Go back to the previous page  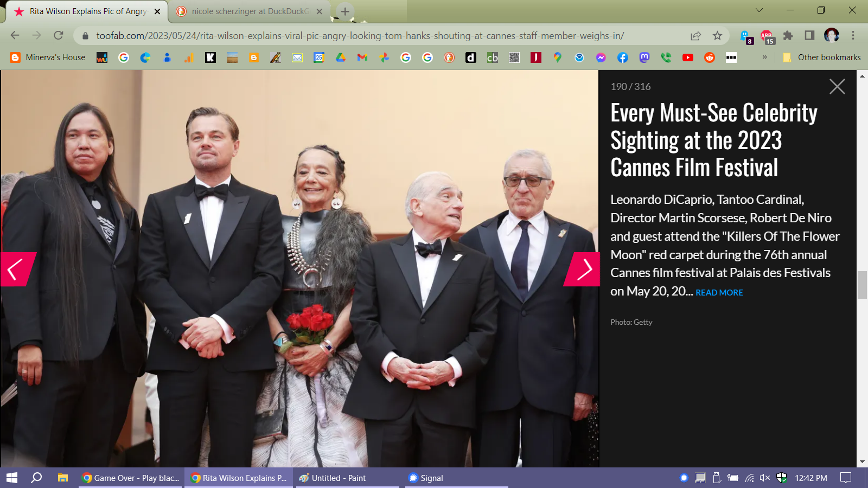click(x=15, y=36)
